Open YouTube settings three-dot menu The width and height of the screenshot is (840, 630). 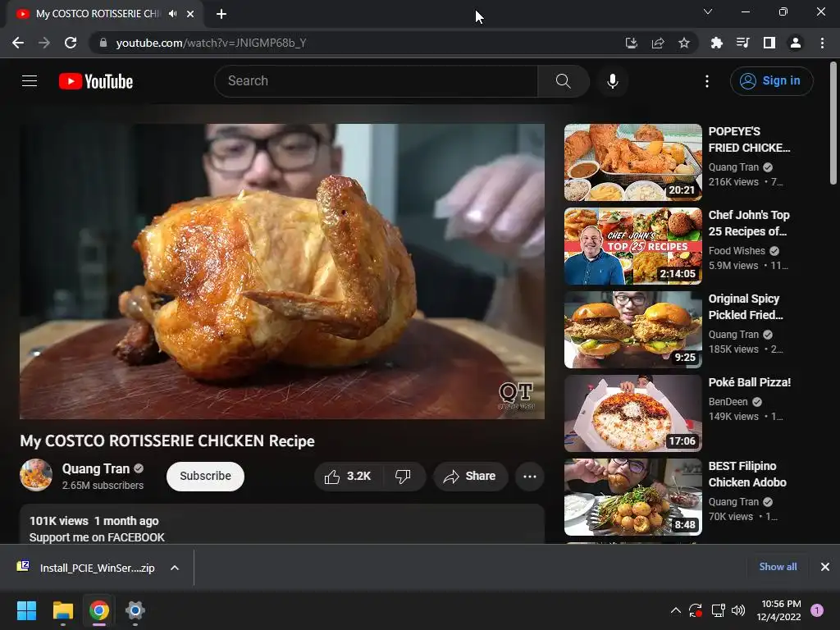707,81
